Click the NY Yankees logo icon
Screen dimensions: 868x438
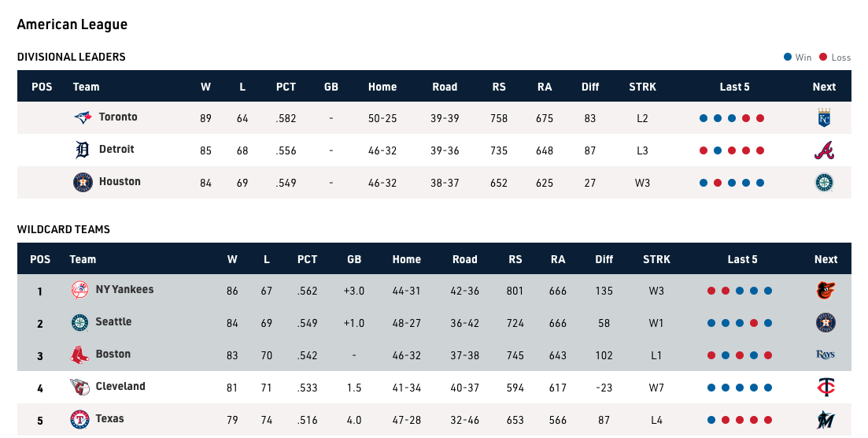click(79, 291)
